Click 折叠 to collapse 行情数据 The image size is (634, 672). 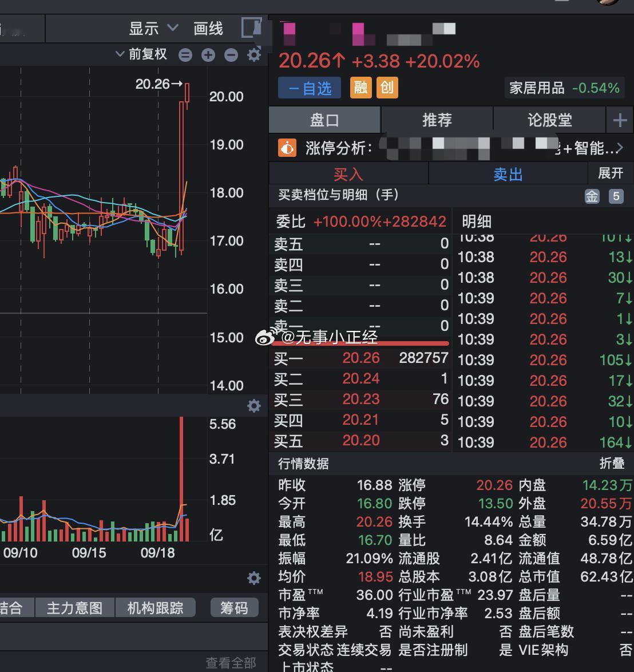[x=612, y=463]
